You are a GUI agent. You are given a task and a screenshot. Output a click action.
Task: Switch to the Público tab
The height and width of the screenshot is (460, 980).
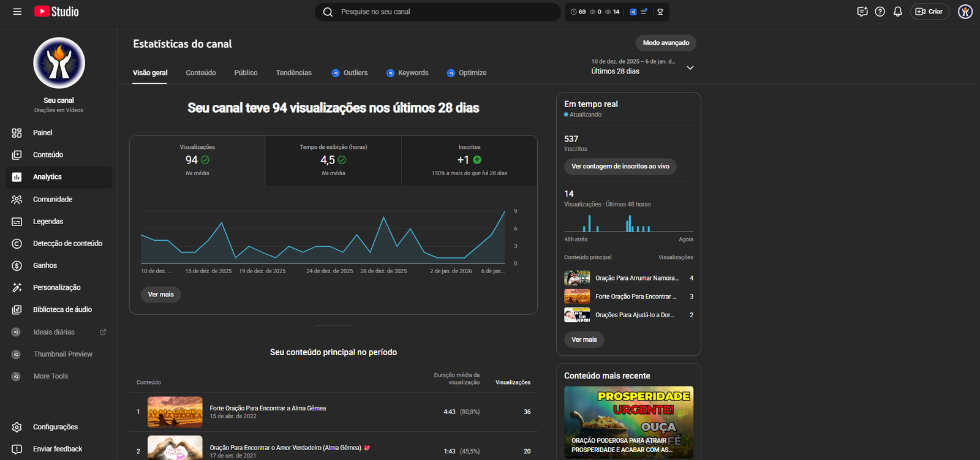(x=246, y=73)
